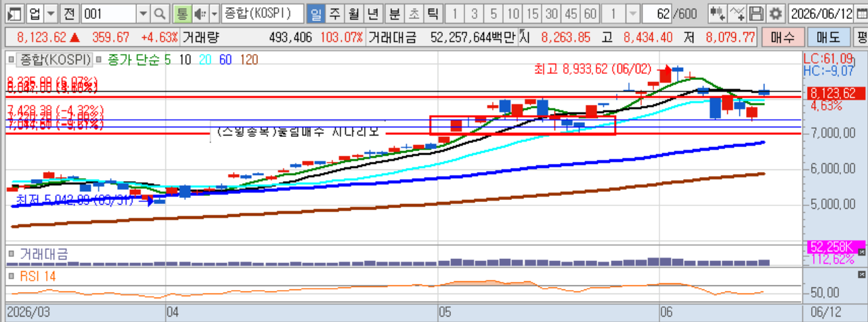The width and height of the screenshot is (868, 322).
Task: Click the black 10 moving average label
Action: [185, 60]
